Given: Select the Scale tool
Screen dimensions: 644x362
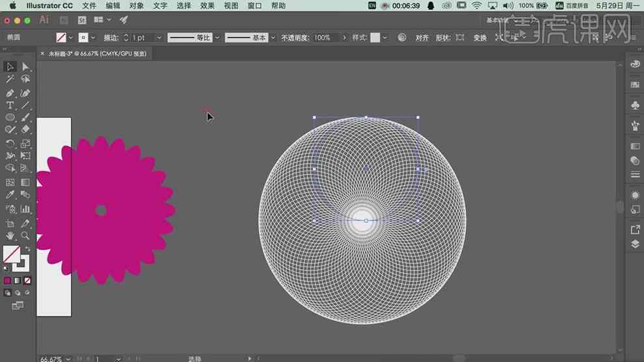Looking at the screenshot, I should (x=25, y=144).
